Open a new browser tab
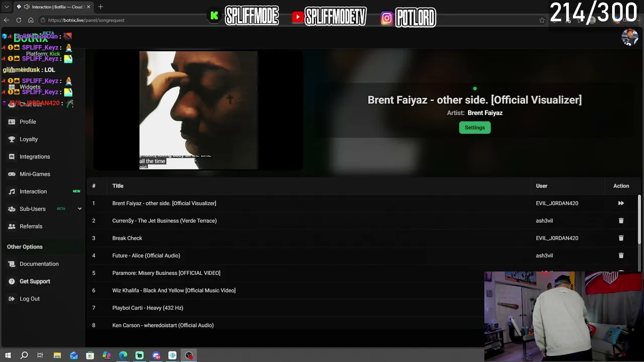This screenshot has width=644, height=362. (101, 7)
